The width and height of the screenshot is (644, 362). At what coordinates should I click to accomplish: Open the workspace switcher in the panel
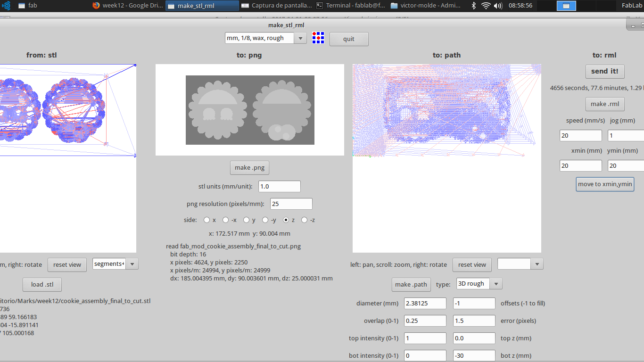(x=567, y=6)
